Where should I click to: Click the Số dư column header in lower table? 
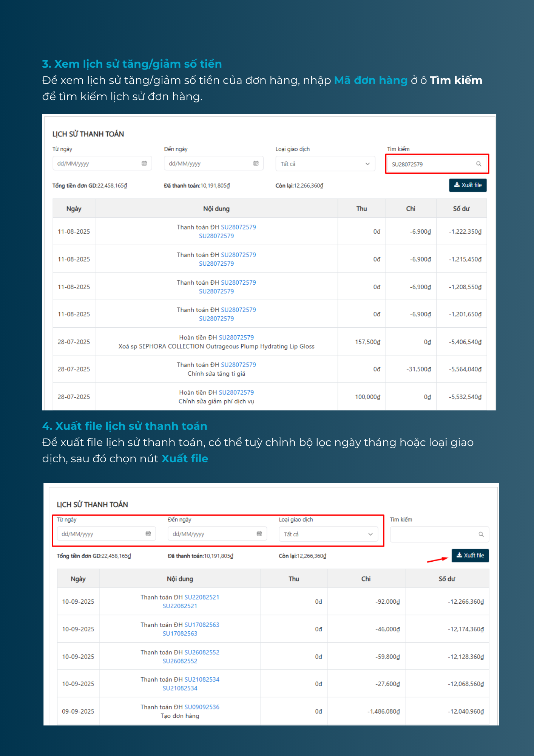[x=447, y=579]
